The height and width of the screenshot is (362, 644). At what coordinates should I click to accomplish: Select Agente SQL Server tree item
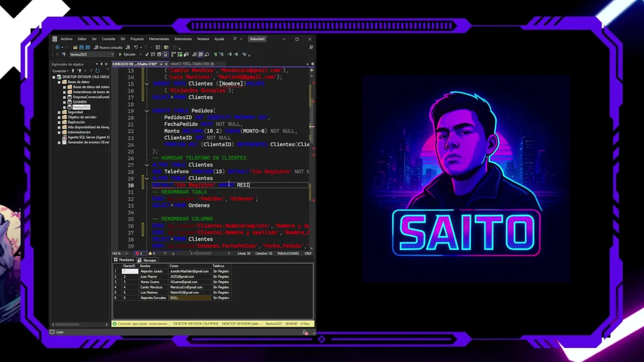(89, 137)
